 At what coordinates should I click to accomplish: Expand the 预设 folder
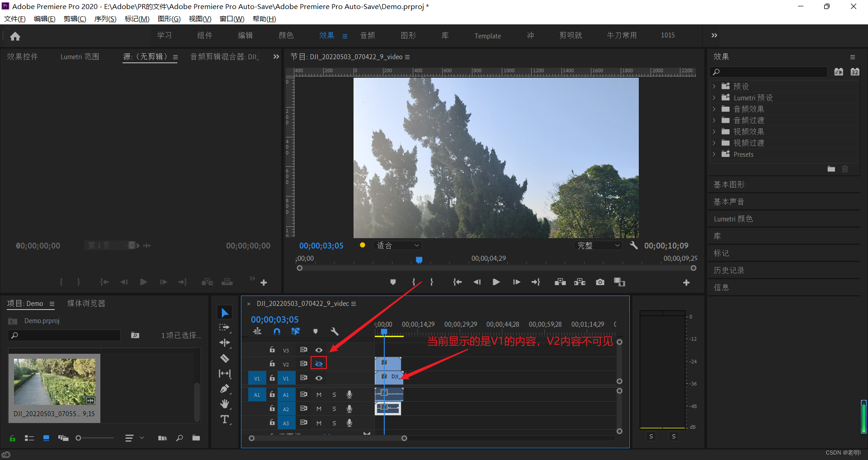pyautogui.click(x=714, y=86)
